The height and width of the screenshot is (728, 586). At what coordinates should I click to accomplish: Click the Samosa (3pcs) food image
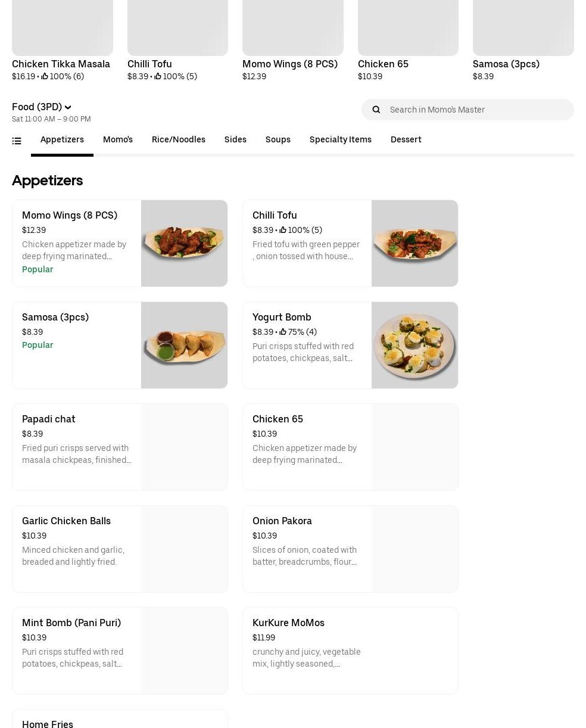pyautogui.click(x=184, y=345)
